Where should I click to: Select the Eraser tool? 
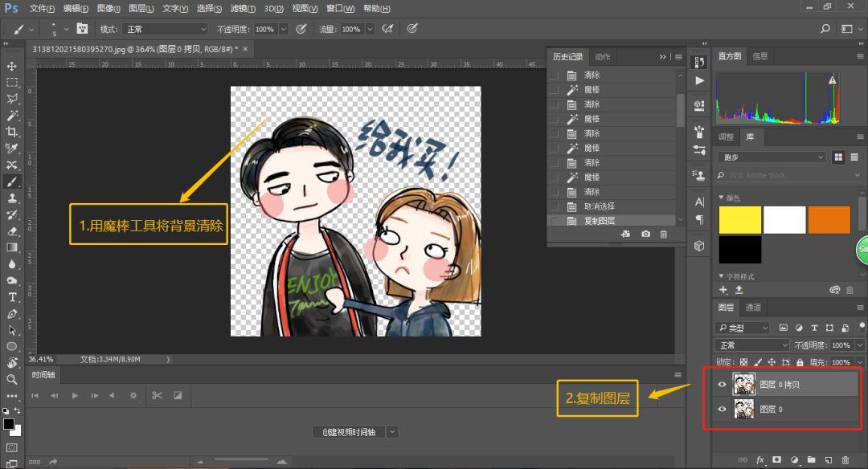11,231
